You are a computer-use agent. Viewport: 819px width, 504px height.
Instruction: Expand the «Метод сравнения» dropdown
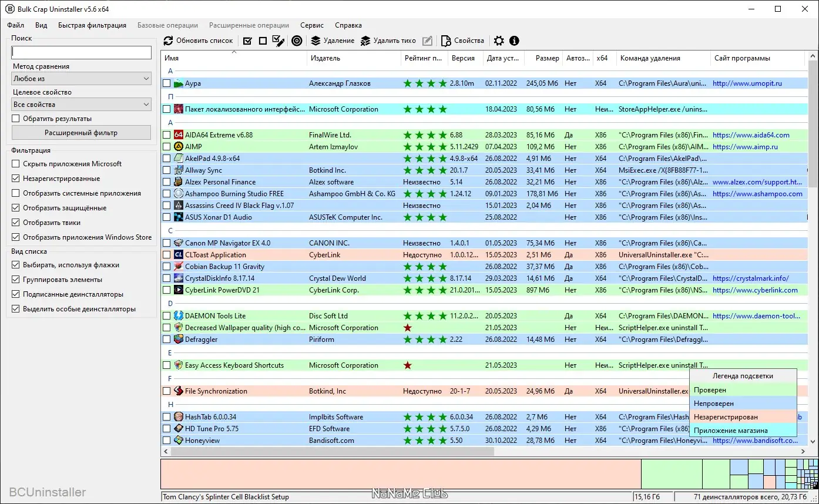tap(81, 78)
